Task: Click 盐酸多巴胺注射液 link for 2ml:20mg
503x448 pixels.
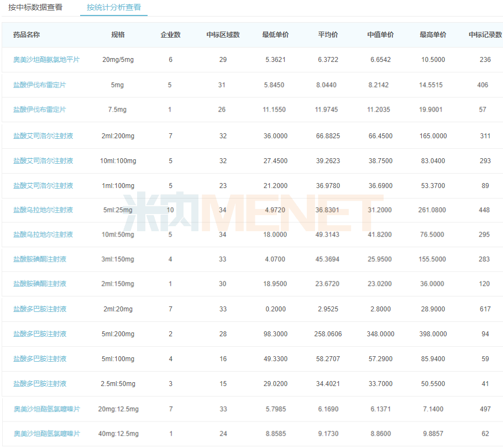Action: pos(40,309)
